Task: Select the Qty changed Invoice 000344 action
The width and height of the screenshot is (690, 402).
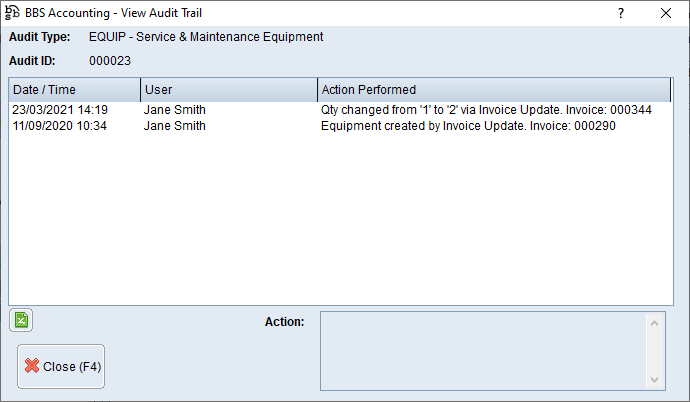Action: pos(486,110)
